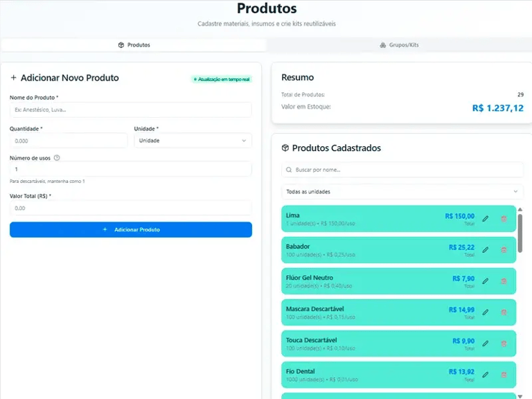The image size is (532, 399).
Task: Focus the Quantidade input field
Action: click(69, 141)
